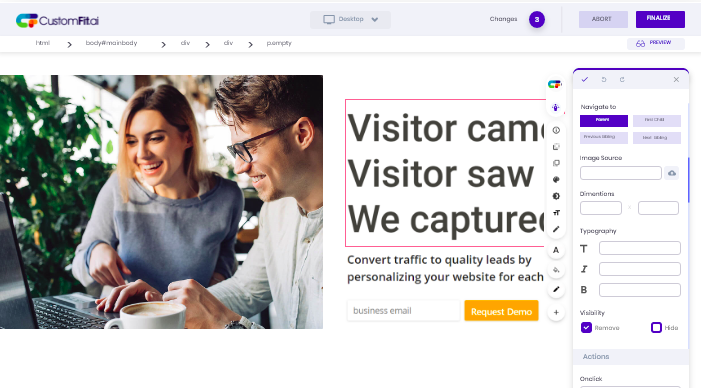
Task: Click the business email input field
Action: click(403, 311)
